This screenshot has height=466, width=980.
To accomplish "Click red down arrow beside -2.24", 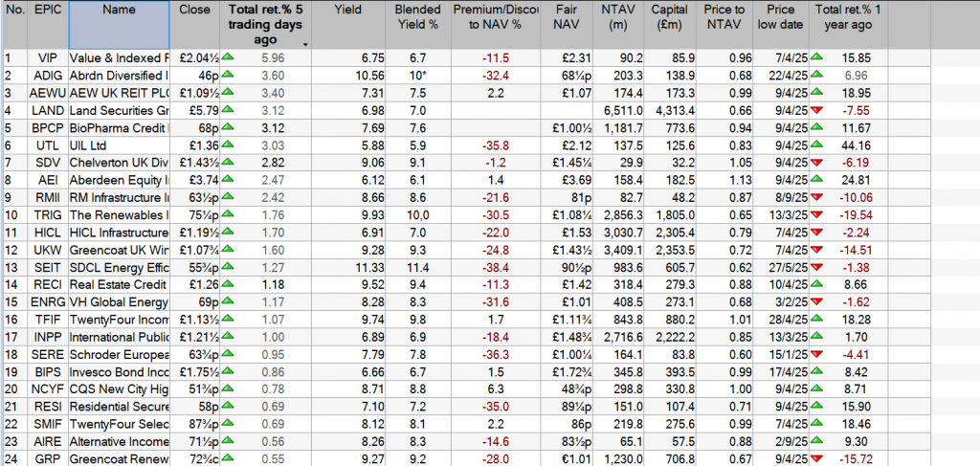I will pos(817,233).
